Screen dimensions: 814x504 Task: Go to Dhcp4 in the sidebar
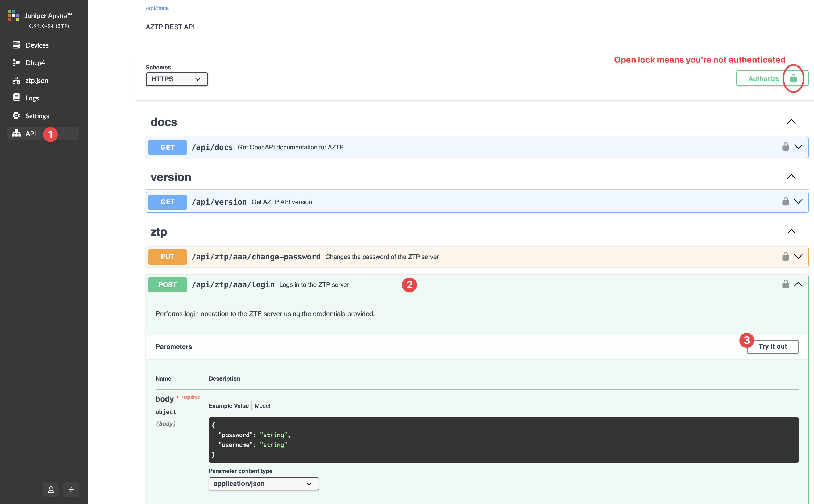click(x=35, y=63)
